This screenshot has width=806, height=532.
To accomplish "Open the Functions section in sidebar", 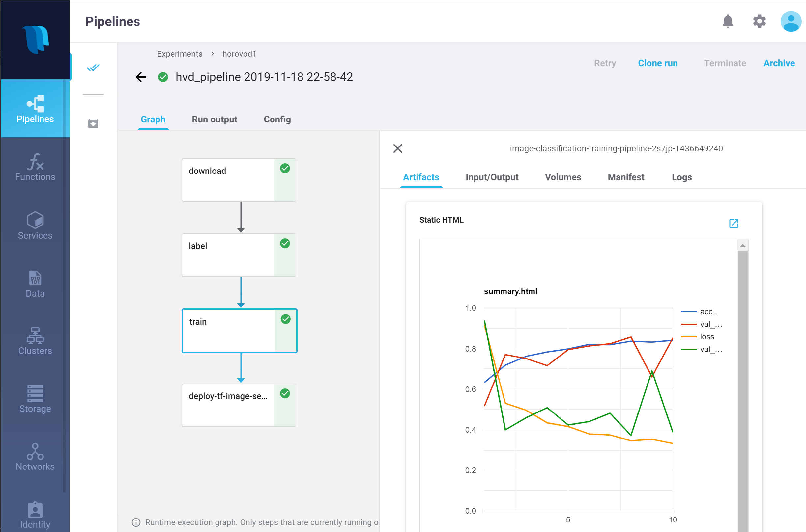I will (x=35, y=167).
